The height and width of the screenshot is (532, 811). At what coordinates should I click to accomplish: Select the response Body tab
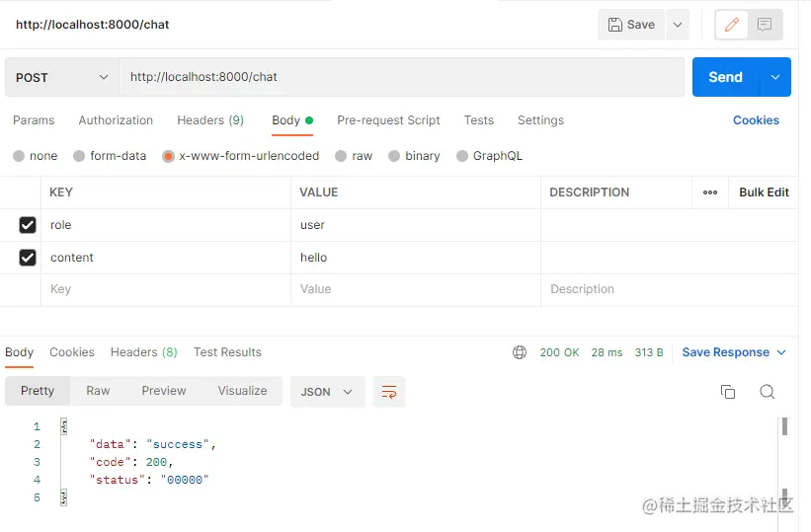pyautogui.click(x=19, y=352)
